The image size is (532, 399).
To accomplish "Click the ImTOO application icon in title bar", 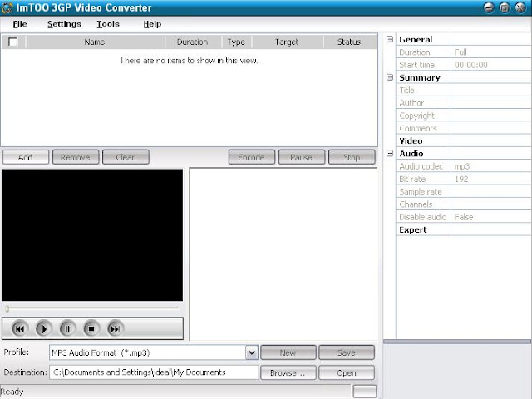I will tap(7, 7).
